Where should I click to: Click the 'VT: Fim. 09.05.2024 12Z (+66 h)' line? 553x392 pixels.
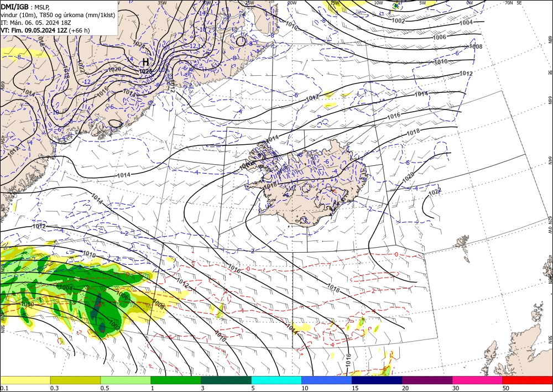[45, 30]
